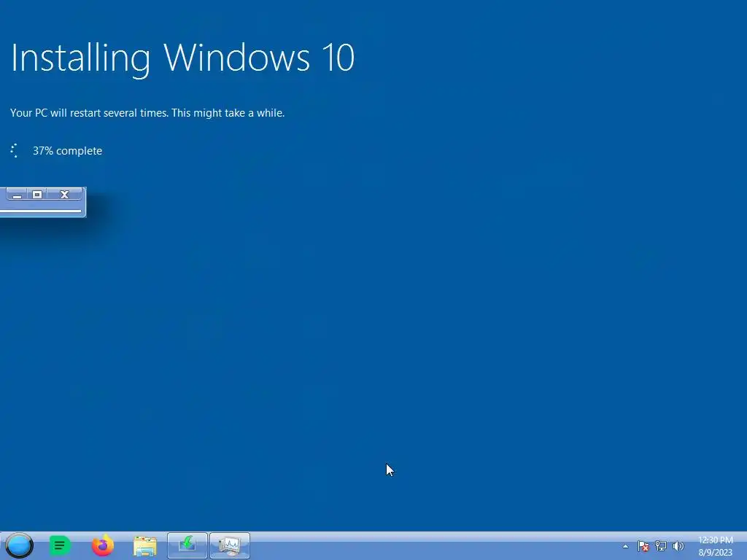Show hidden system tray icons
The width and height of the screenshot is (747, 560).
[625, 546]
